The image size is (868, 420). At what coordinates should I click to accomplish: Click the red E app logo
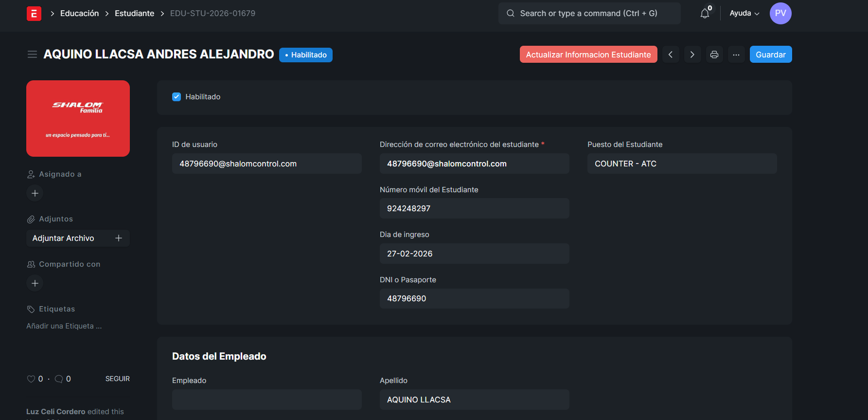34,14
